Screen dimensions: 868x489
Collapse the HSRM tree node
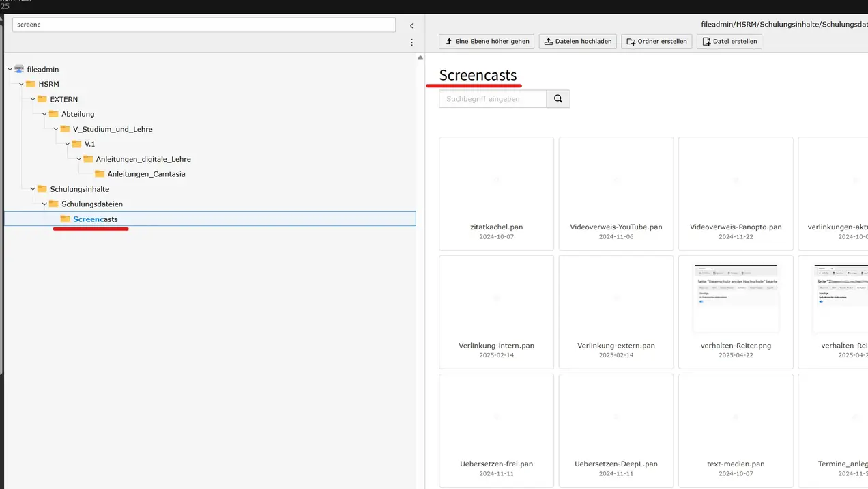[22, 84]
